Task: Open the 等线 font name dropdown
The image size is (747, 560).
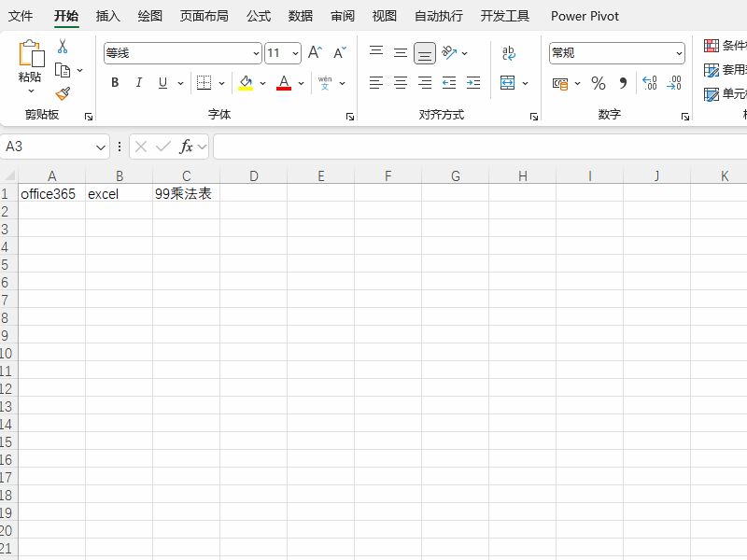Action: point(256,53)
